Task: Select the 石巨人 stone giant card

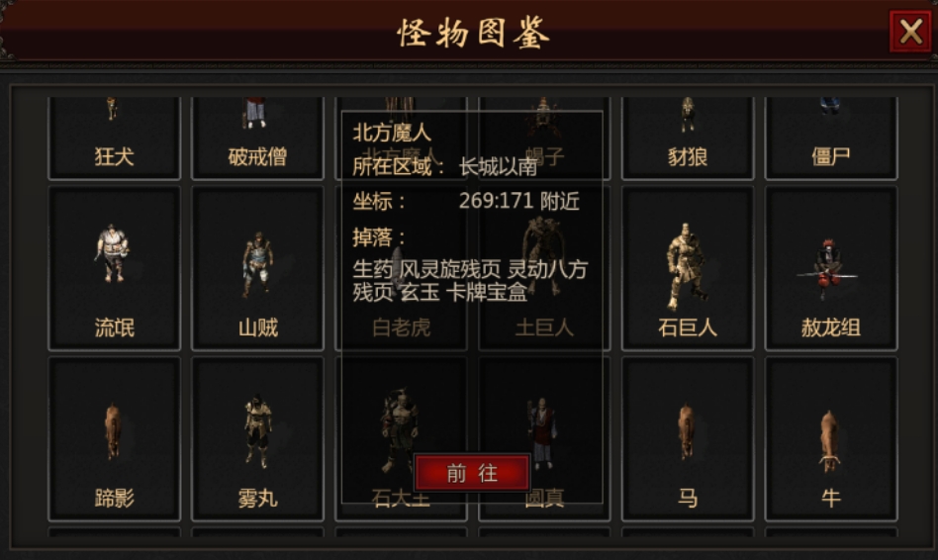Action: pyautogui.click(x=688, y=268)
